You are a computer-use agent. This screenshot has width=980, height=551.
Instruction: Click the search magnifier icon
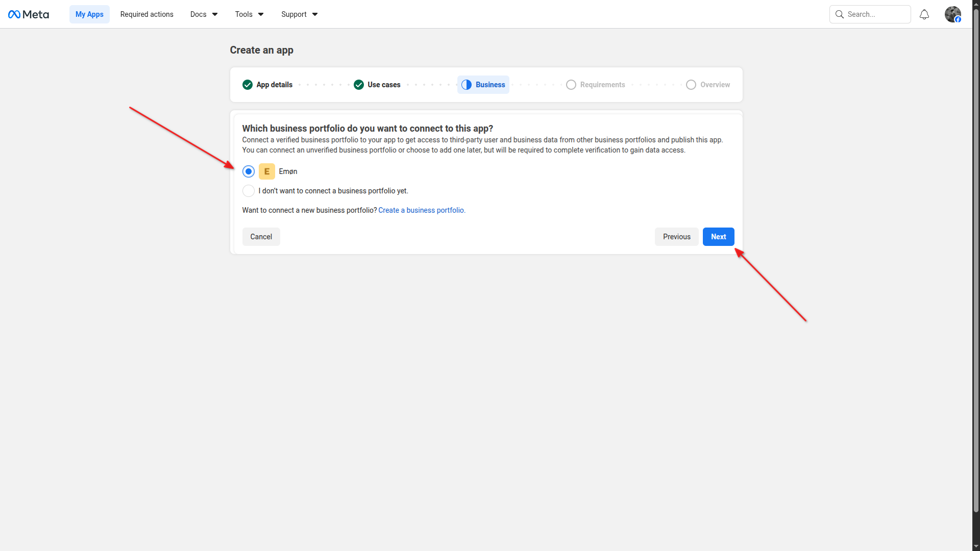tap(839, 14)
